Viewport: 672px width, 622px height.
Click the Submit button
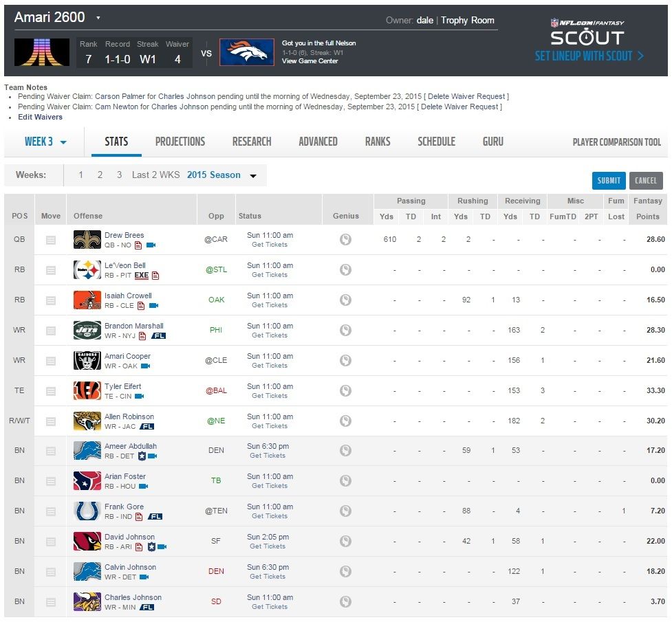(609, 181)
